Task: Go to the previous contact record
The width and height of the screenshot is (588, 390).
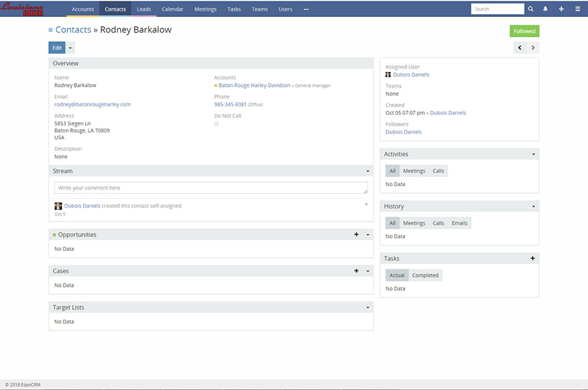Action: [x=520, y=48]
